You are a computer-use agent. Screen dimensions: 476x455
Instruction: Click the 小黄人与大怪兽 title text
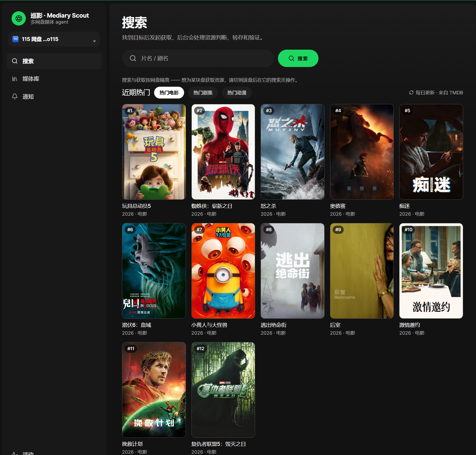[x=209, y=325]
